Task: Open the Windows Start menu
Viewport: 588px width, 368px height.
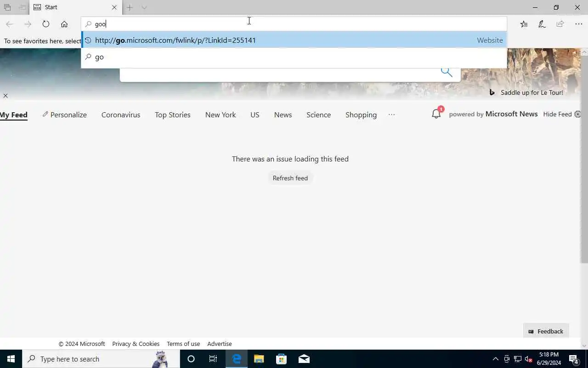Action: 11,359
